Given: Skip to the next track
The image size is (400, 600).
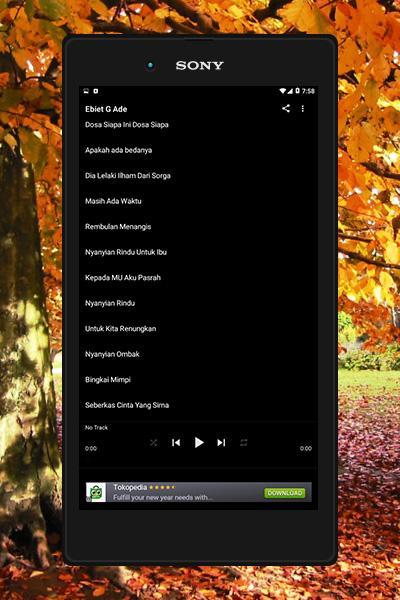Looking at the screenshot, I should pyautogui.click(x=221, y=443).
